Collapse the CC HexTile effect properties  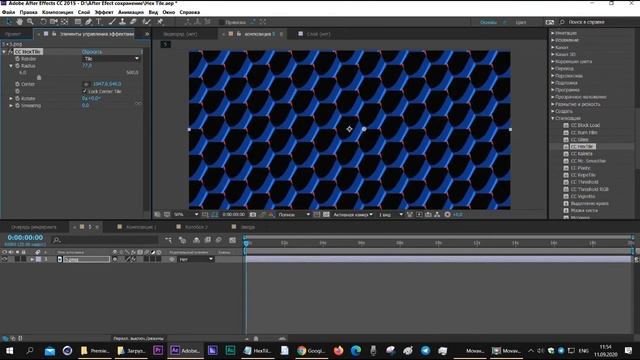coord(4,52)
